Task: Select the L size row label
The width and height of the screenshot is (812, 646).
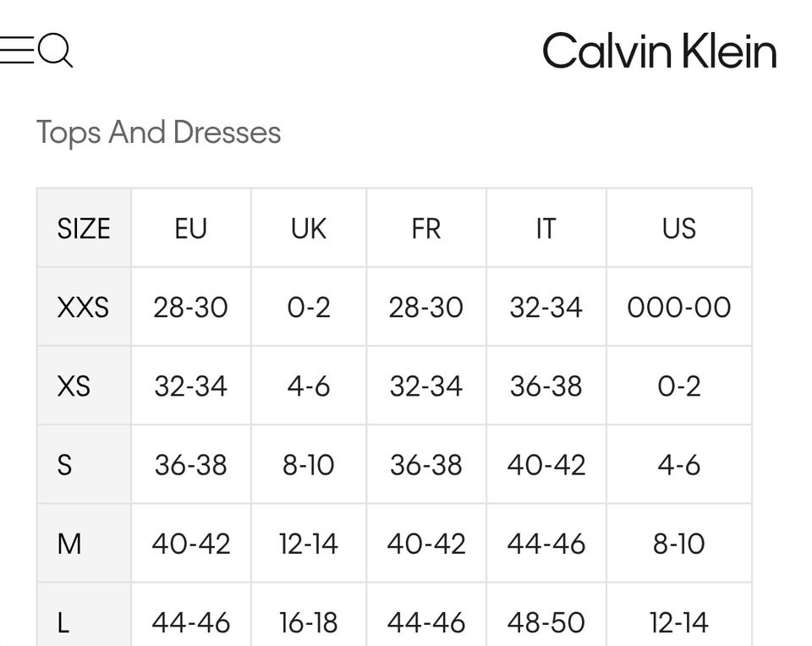Action: pyautogui.click(x=63, y=622)
